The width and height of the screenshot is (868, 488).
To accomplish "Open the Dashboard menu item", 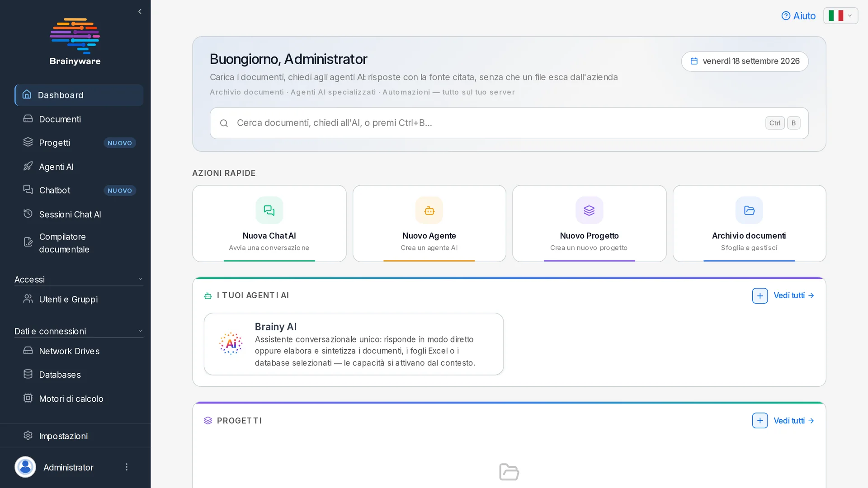I will click(x=79, y=95).
